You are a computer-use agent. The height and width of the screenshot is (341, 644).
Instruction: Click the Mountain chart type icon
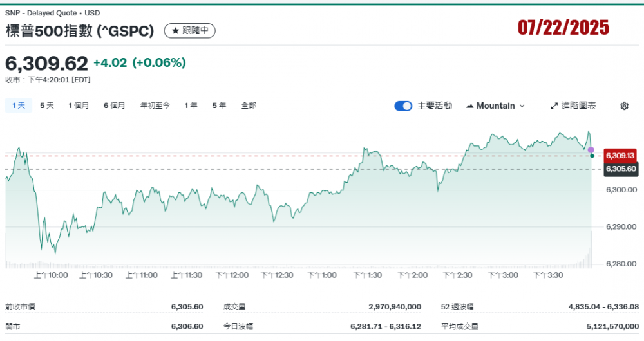tap(469, 106)
